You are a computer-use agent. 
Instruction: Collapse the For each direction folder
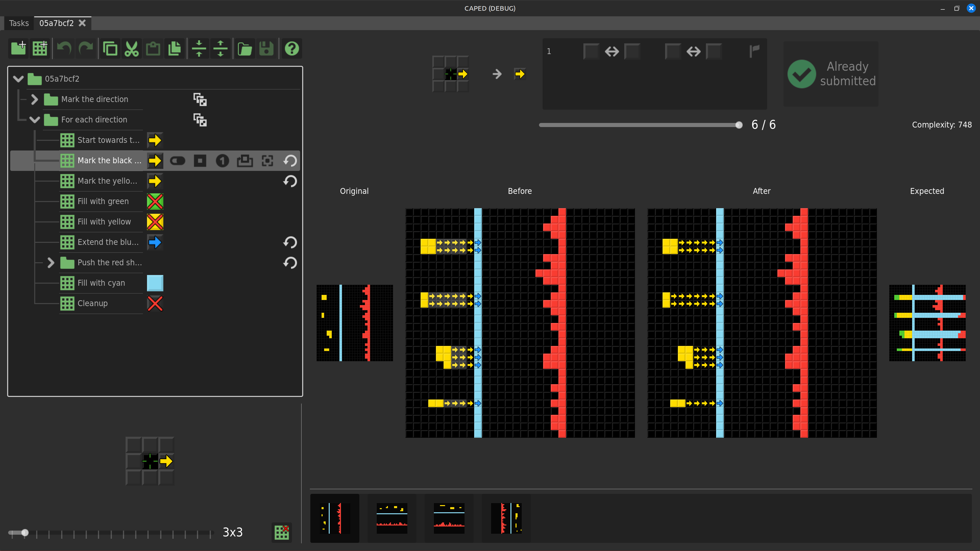pyautogui.click(x=35, y=120)
